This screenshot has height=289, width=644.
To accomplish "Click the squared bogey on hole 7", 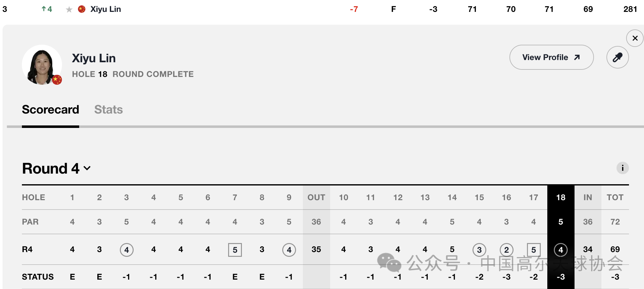I will click(x=235, y=250).
